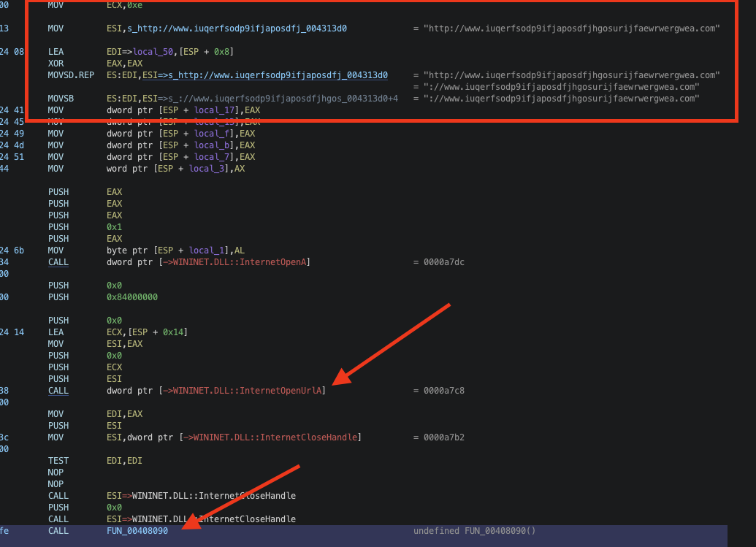Click the undefined FUN_00408090() signature comment

[475, 531]
